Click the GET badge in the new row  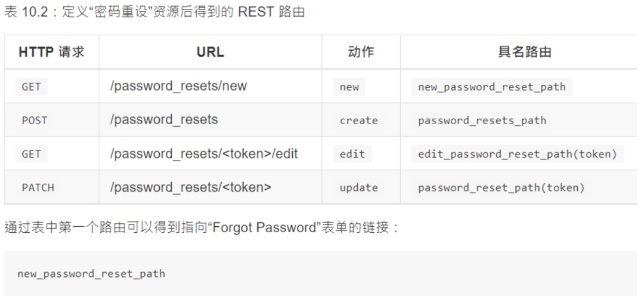coord(31,87)
